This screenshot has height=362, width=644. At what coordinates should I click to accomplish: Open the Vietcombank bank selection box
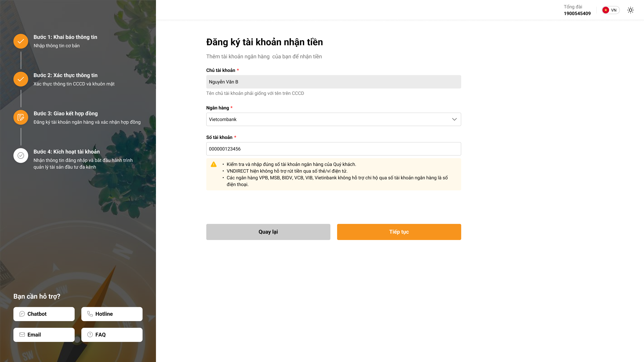pos(334,119)
